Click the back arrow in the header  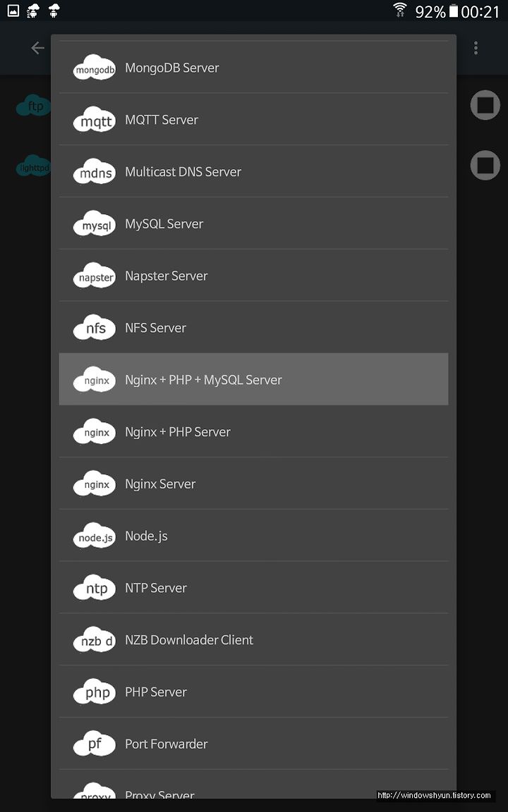[x=37, y=48]
